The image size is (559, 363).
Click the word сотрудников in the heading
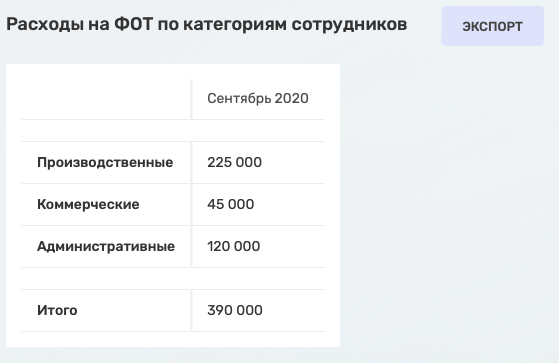coord(349,24)
